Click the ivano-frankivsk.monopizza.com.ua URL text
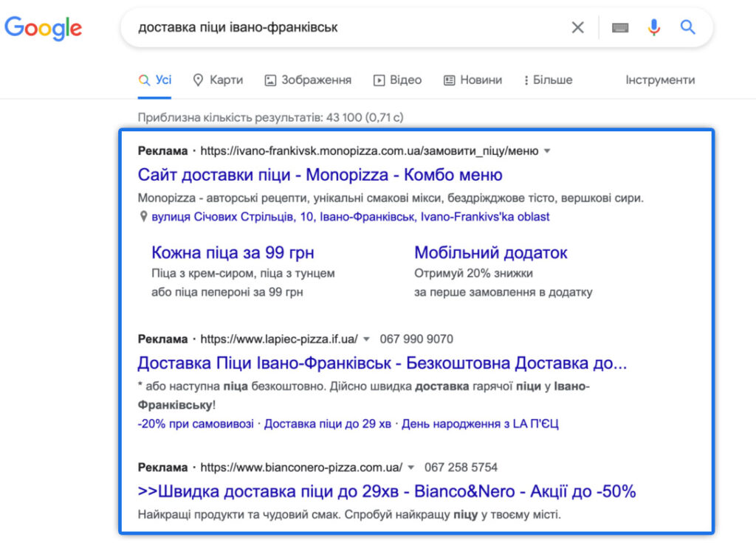The image size is (756, 551). pos(369,151)
